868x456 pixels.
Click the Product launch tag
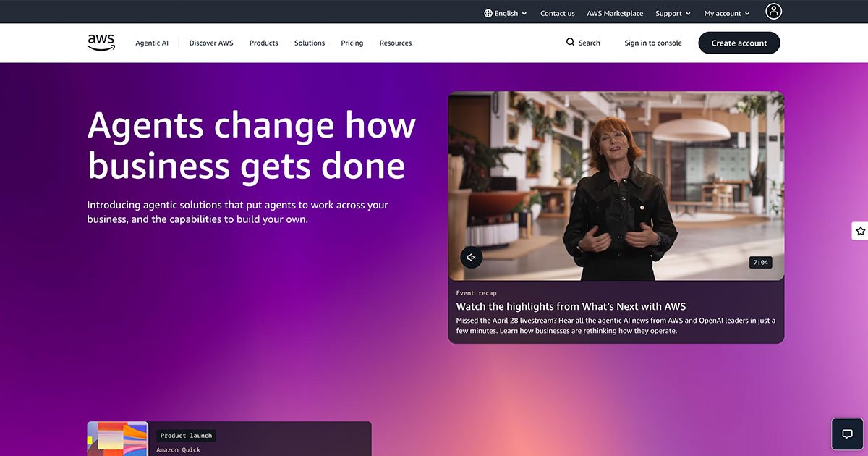coord(187,436)
